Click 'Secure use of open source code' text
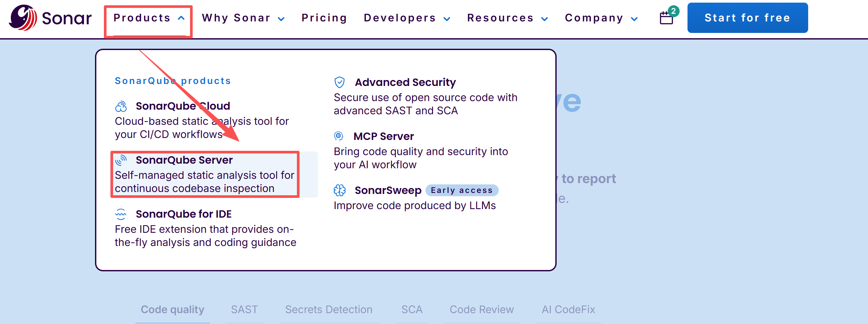The height and width of the screenshot is (324, 868). (x=425, y=104)
